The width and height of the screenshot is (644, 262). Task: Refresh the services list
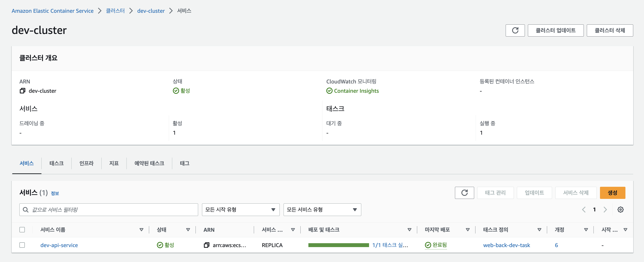pyautogui.click(x=464, y=193)
